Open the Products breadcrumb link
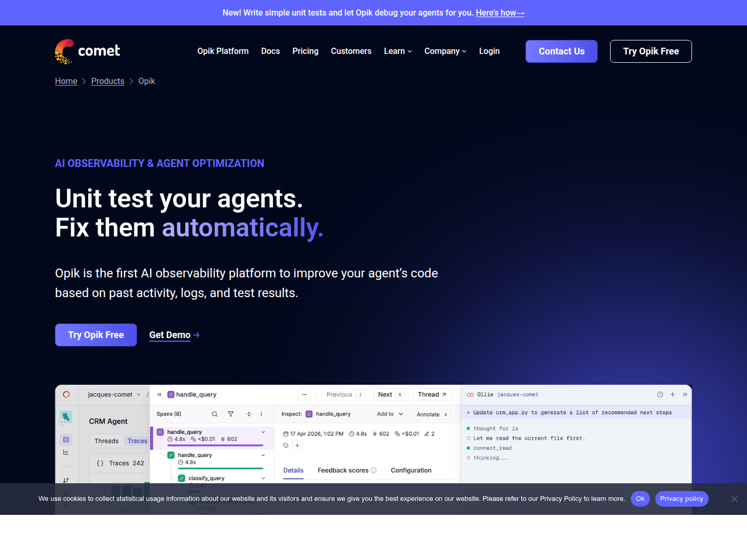747x560 pixels. pos(108,81)
